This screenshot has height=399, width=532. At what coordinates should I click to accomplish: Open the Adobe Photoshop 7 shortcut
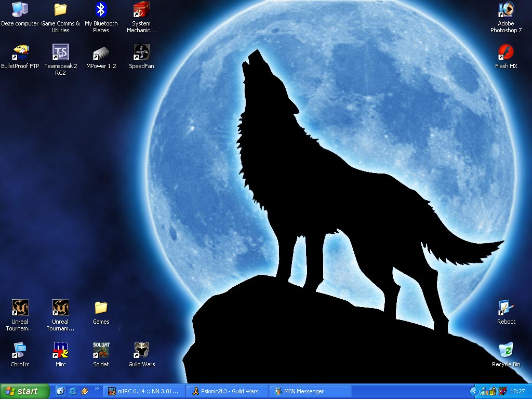click(x=506, y=10)
